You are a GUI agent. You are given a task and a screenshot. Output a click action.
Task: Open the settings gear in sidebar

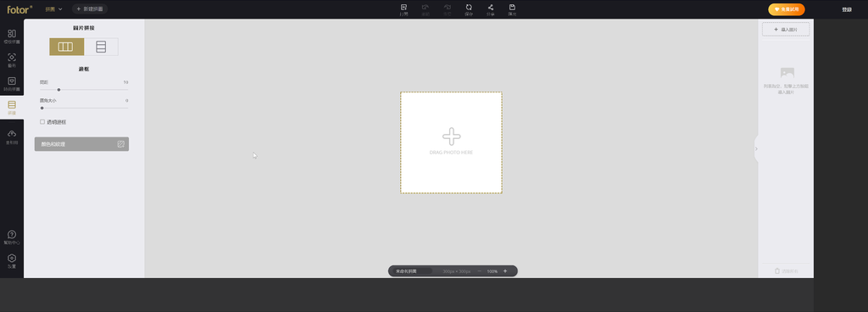[12, 261]
